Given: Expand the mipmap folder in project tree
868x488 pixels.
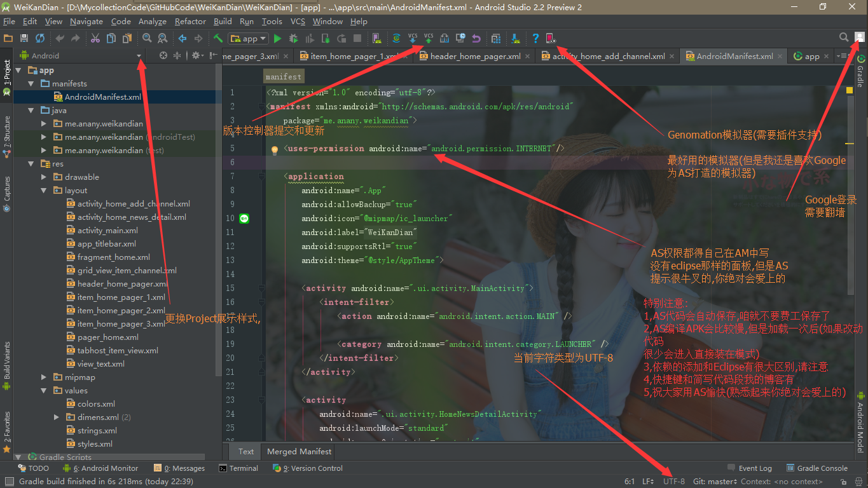Looking at the screenshot, I should [x=44, y=377].
